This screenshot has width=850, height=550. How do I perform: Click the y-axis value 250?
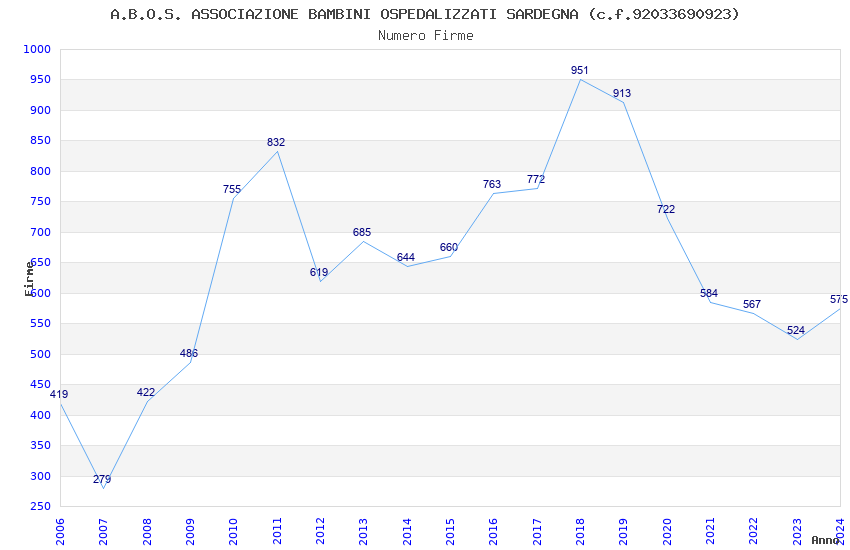41,507
